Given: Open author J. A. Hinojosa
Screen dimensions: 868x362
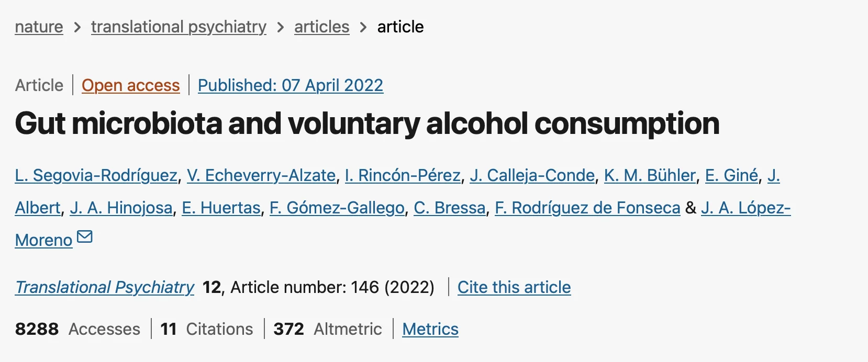Looking at the screenshot, I should point(121,208).
